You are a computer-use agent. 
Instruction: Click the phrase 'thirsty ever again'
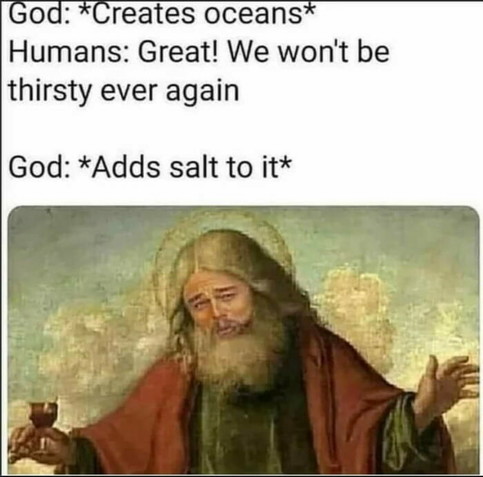(x=124, y=91)
